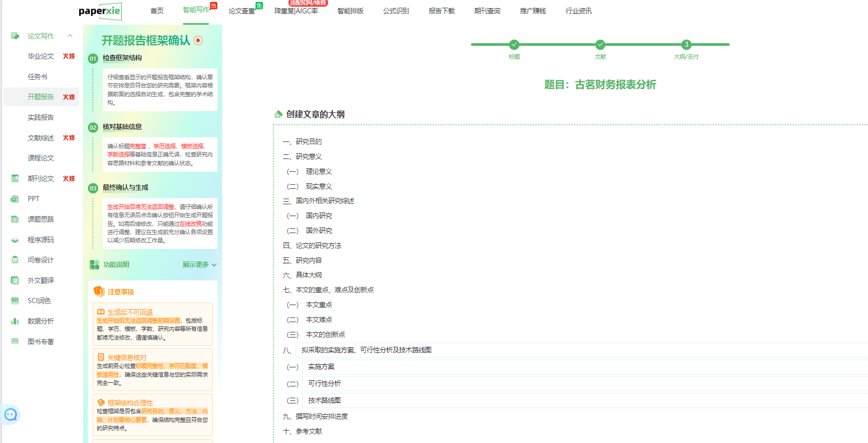Click the 文献 step checkmark
This screenshot has width=868, height=443.
point(600,45)
